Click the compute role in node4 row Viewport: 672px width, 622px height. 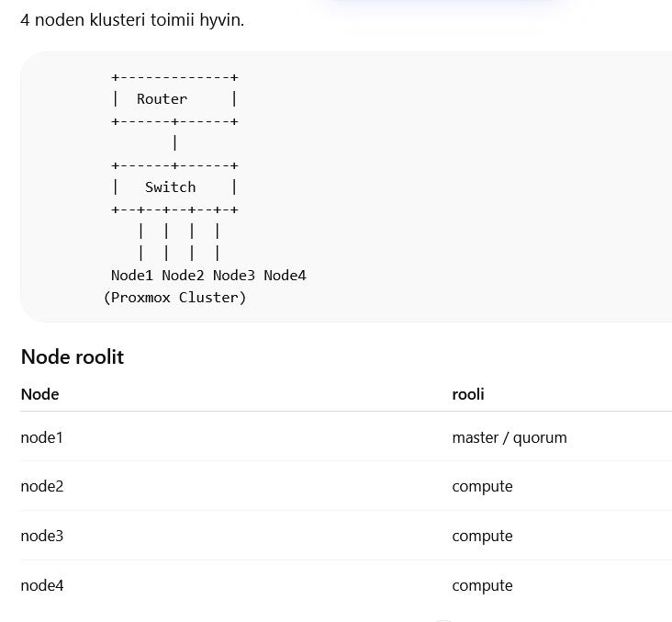482,585
